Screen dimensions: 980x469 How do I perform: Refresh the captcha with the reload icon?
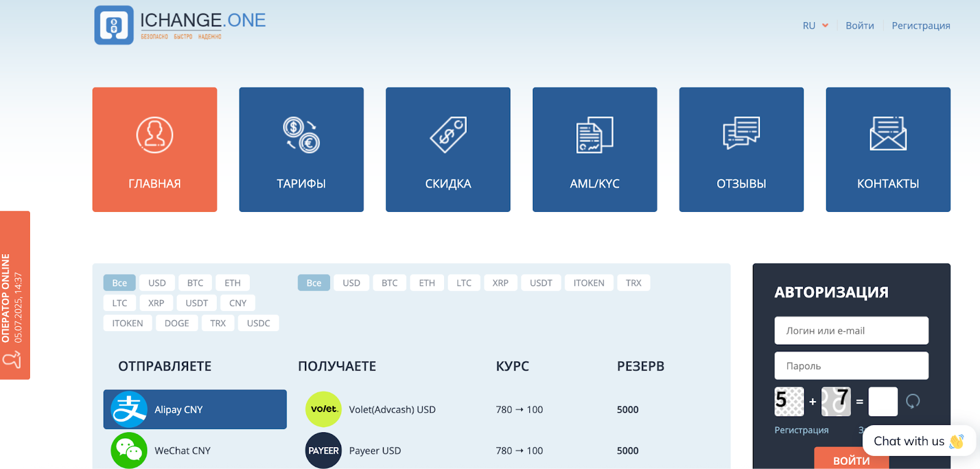tap(913, 402)
